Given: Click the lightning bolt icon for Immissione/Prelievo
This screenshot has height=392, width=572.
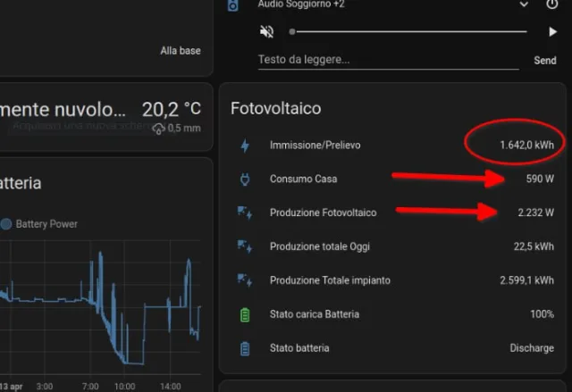Looking at the screenshot, I should (245, 145).
